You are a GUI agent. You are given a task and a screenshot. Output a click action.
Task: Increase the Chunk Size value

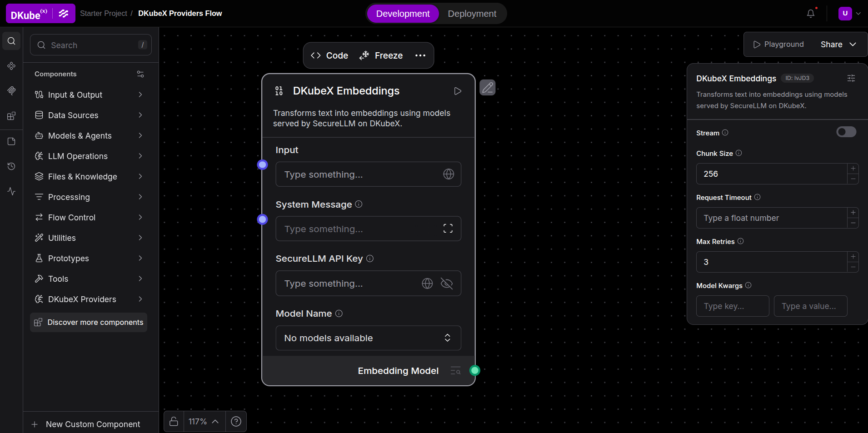click(x=853, y=169)
